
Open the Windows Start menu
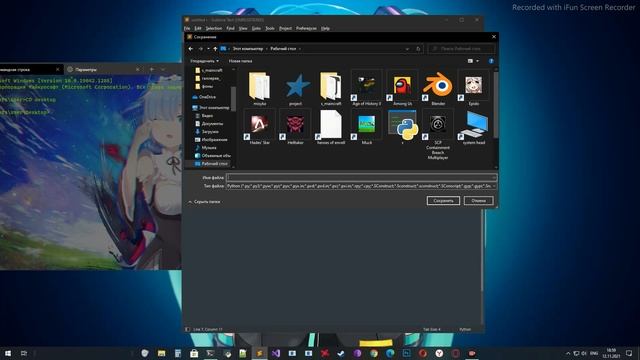(x=8, y=353)
